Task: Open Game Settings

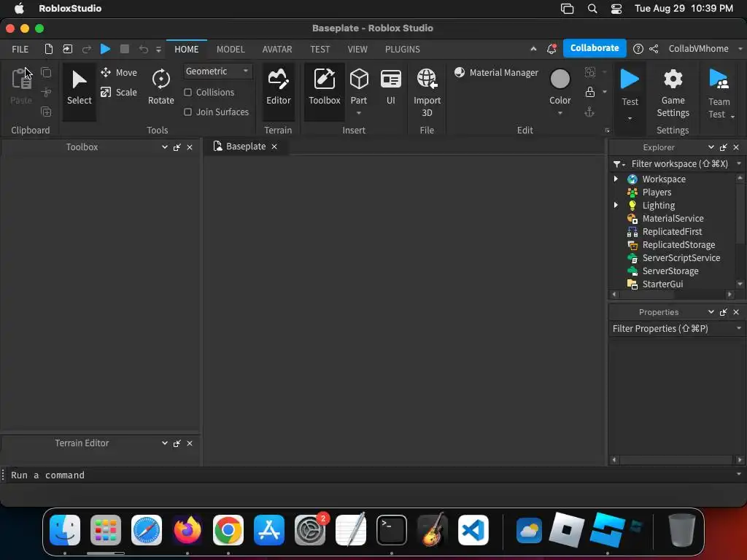Action: [673, 93]
